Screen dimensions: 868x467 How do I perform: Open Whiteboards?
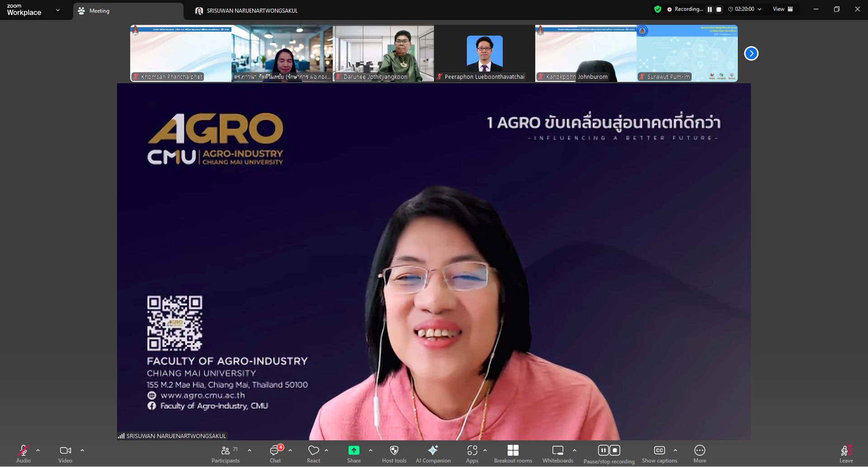coord(557,454)
